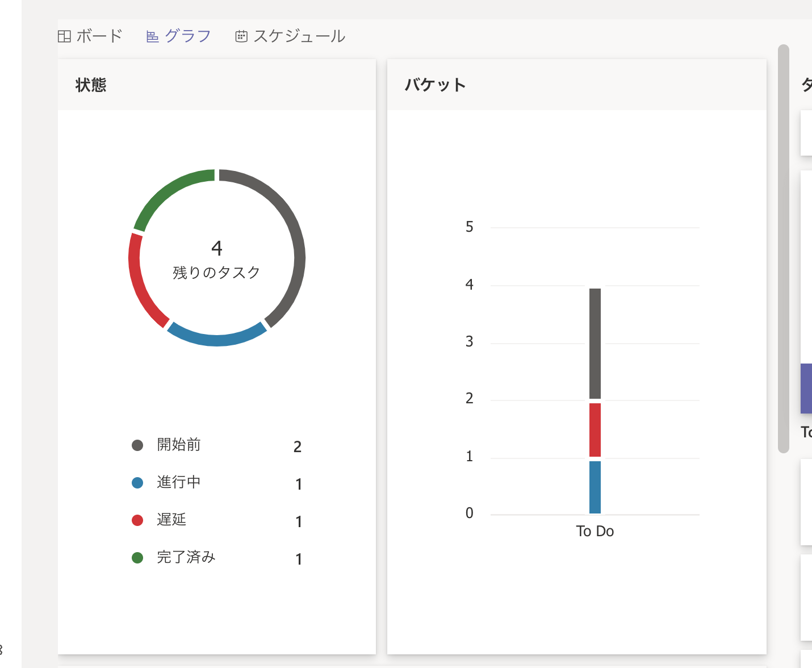
Task: Click the 開始前 legend label
Action: click(179, 445)
